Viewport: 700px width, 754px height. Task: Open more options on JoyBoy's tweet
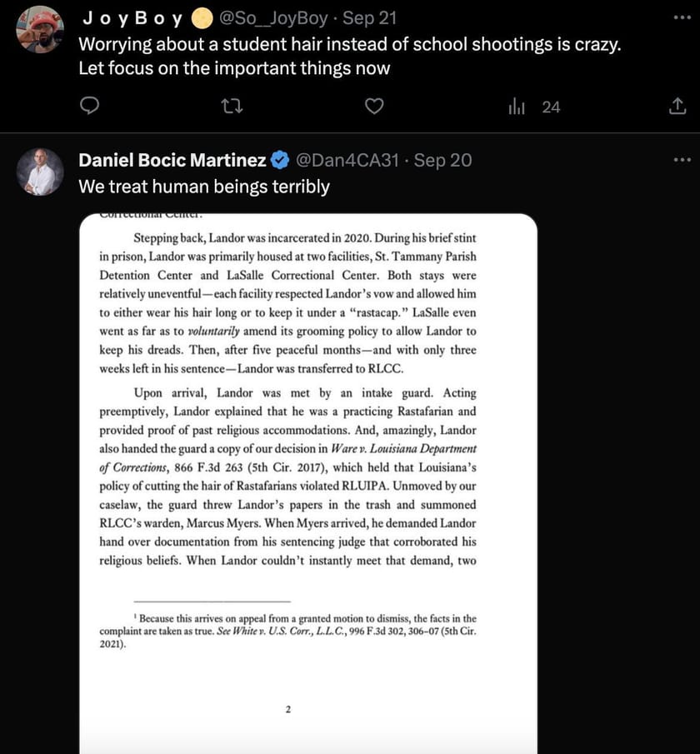tap(682, 17)
